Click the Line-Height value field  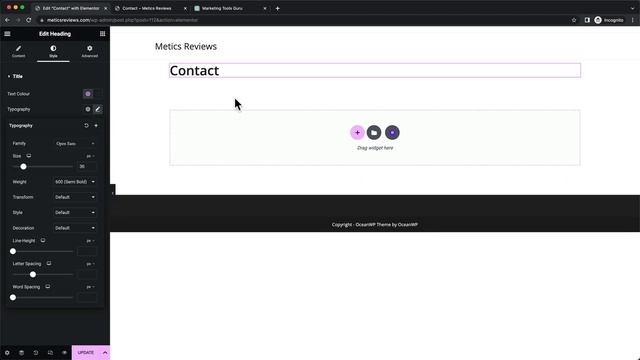click(87, 251)
